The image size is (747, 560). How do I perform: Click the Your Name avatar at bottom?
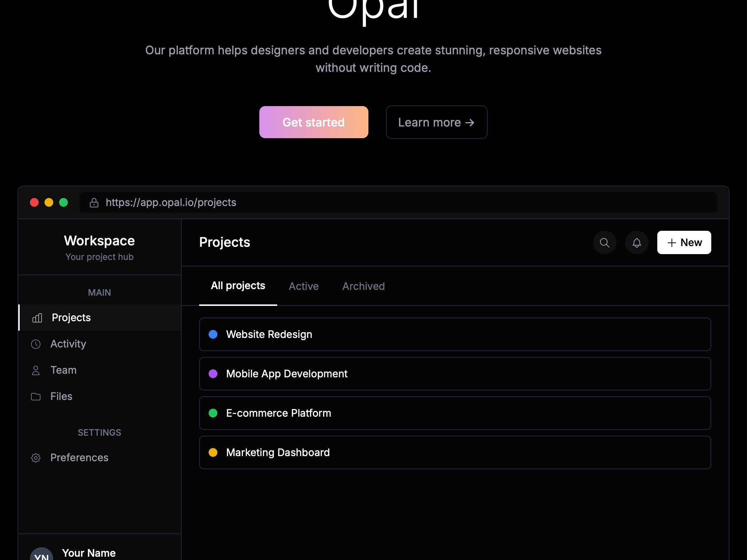coord(42,555)
